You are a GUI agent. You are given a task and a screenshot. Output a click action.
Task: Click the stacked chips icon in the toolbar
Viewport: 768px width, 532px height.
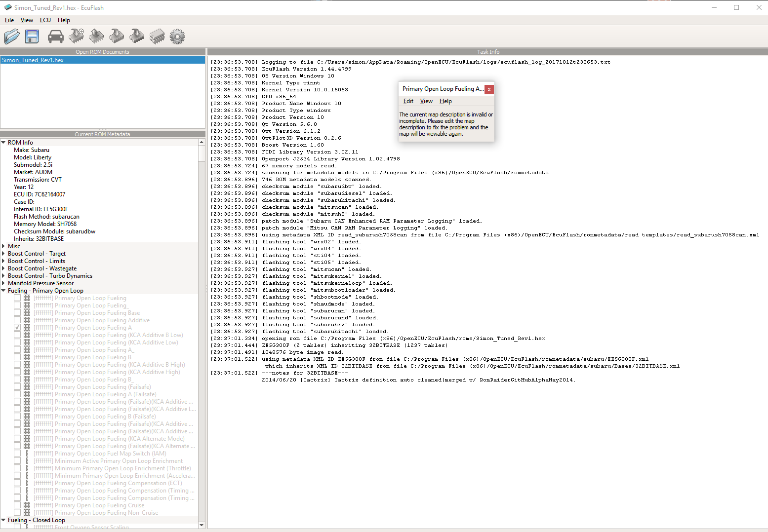pyautogui.click(x=157, y=36)
